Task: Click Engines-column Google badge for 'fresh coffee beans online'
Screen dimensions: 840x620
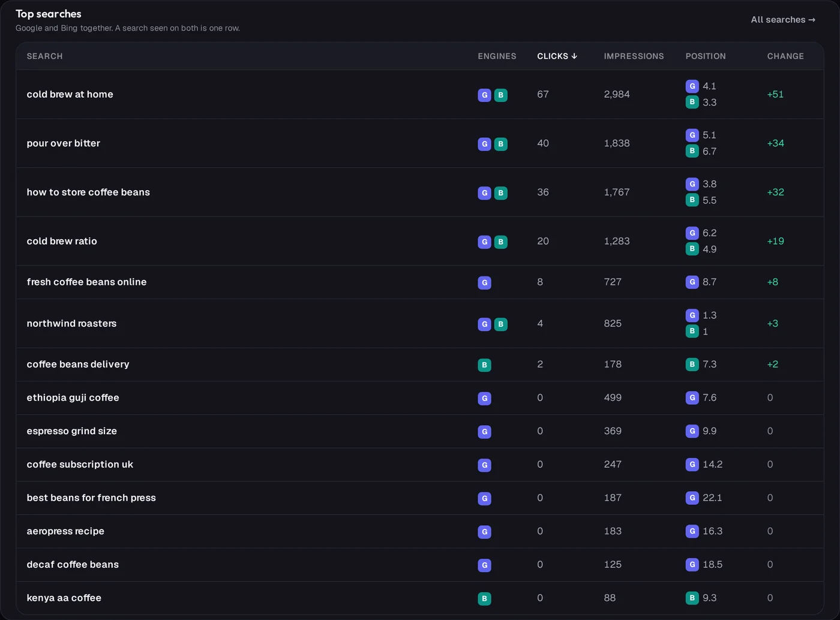Action: tap(484, 282)
